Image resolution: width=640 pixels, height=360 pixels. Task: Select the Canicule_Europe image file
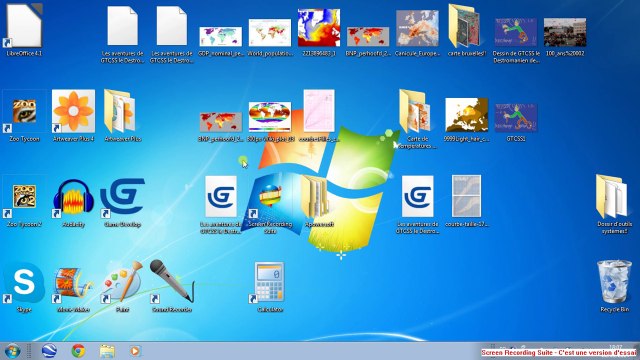click(x=417, y=29)
